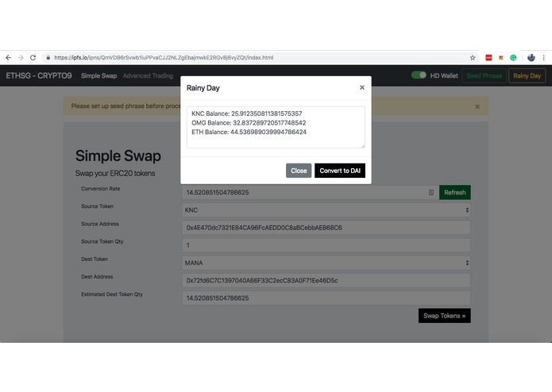Open the Source Token KNC dropdown
552x392 pixels.
[326, 210]
